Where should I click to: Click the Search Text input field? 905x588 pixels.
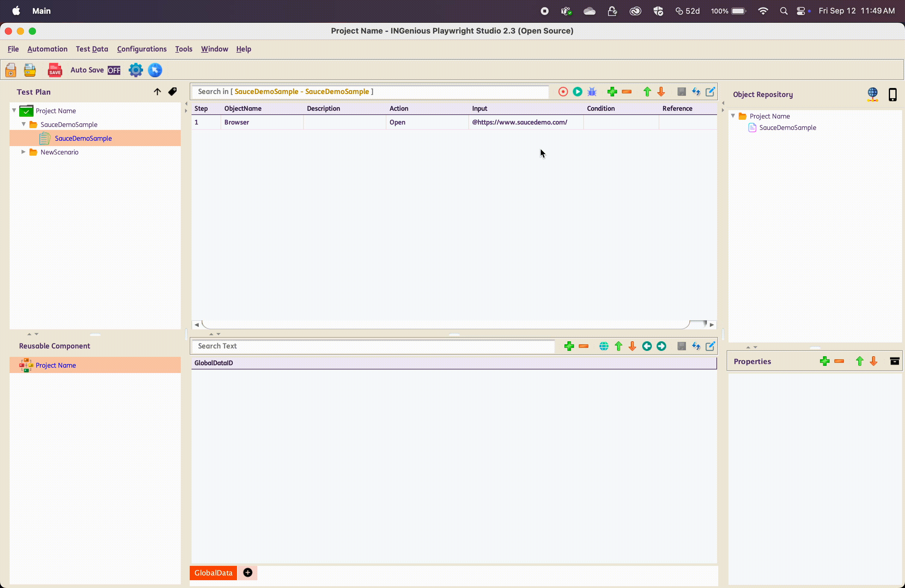[x=373, y=346]
